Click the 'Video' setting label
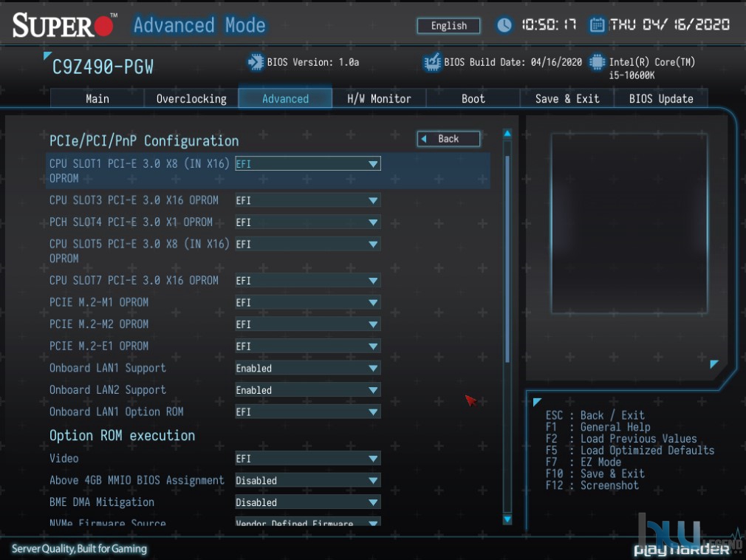The height and width of the screenshot is (560, 746). pos(64,459)
